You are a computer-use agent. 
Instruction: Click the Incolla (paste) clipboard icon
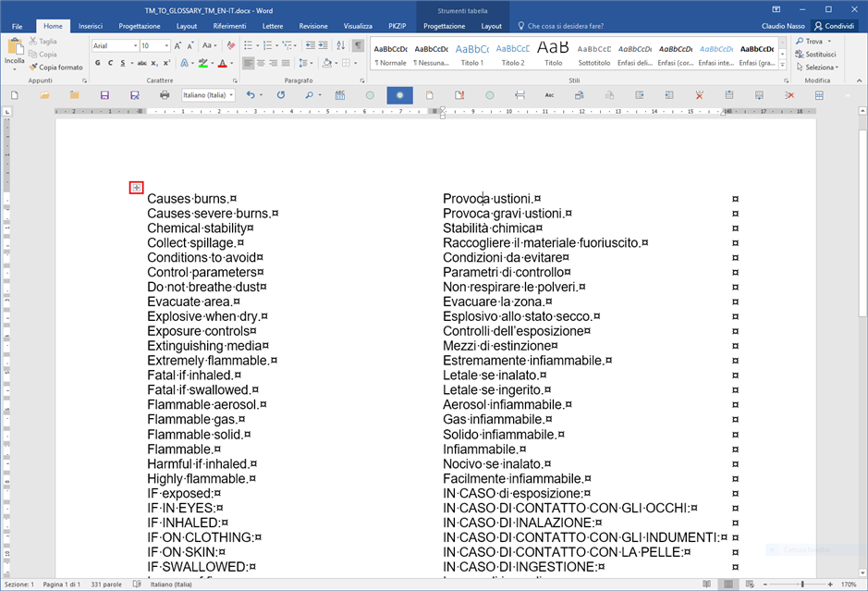[14, 46]
